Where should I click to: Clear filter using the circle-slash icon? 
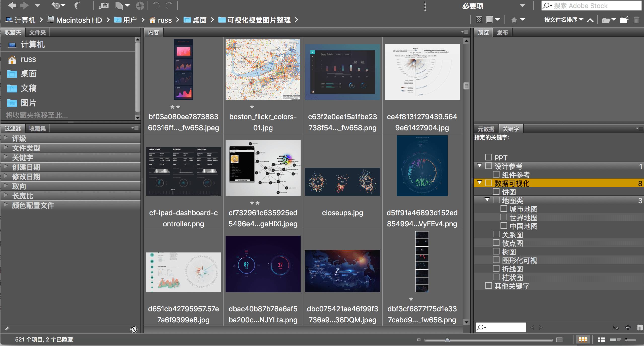coord(134,329)
